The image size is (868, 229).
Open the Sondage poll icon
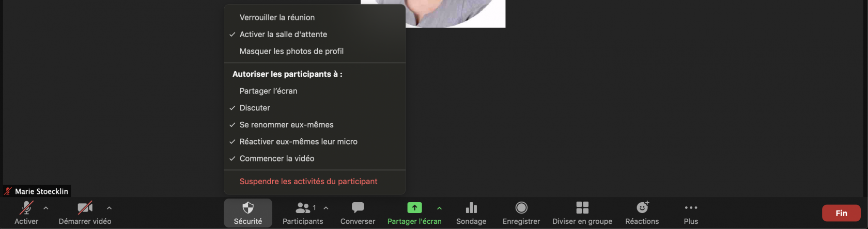[471, 208]
